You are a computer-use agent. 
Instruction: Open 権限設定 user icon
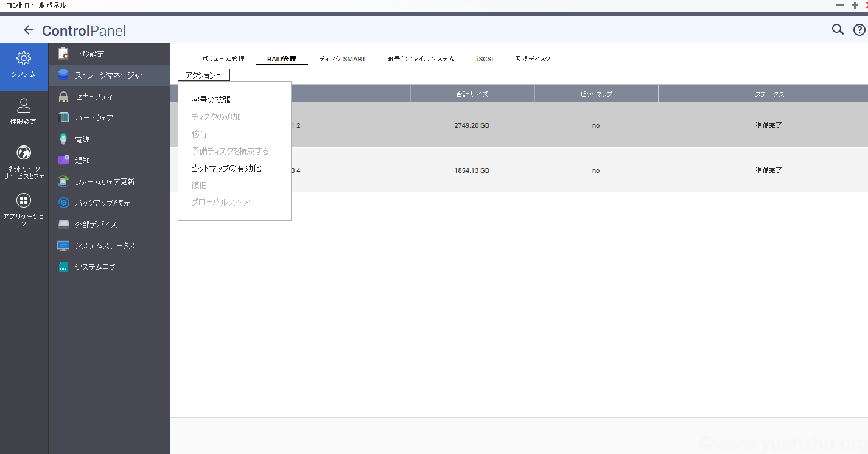(24, 105)
